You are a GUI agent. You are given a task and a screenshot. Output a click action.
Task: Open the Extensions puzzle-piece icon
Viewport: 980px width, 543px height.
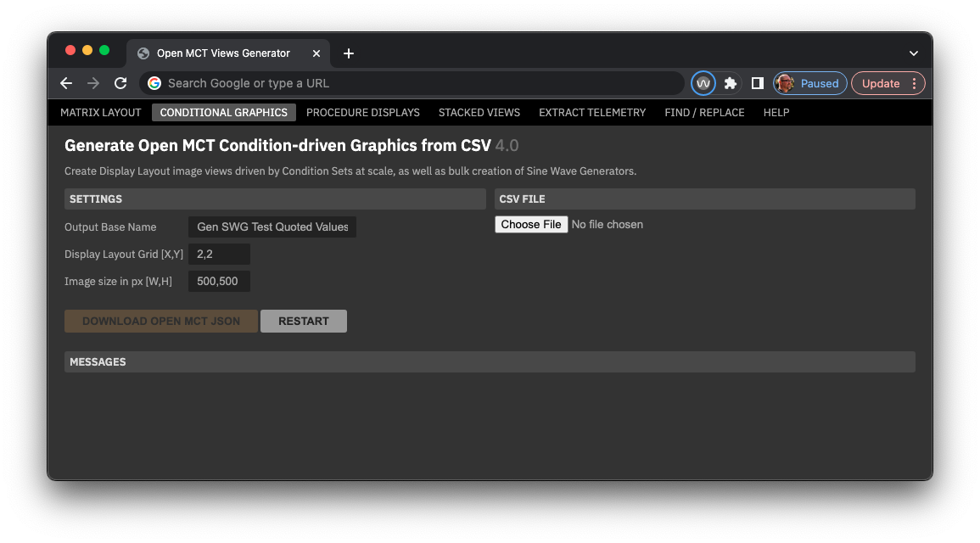(x=730, y=83)
